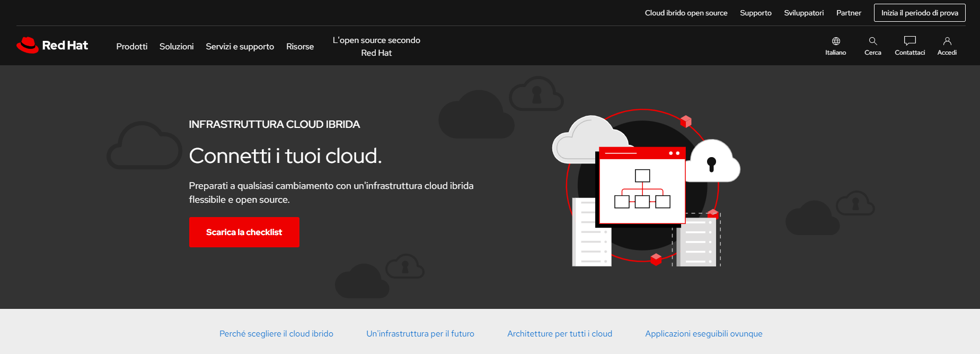The image size is (980, 354).
Task: Open the Soluzioni menu
Action: [176, 47]
